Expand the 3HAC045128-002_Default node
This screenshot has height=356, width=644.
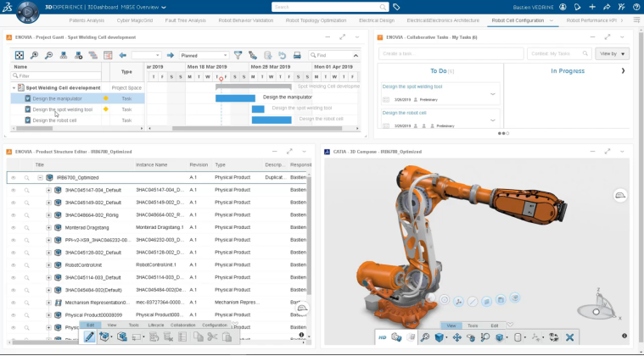coord(48,253)
